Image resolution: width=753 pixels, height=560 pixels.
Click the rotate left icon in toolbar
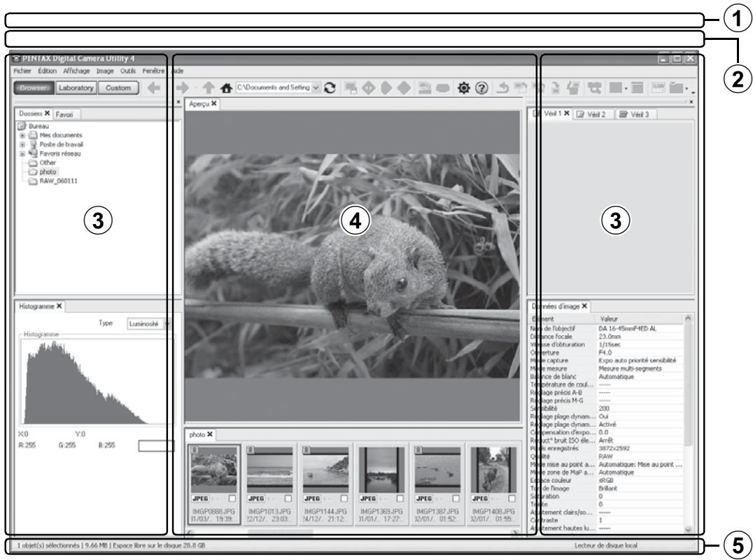tap(502, 88)
